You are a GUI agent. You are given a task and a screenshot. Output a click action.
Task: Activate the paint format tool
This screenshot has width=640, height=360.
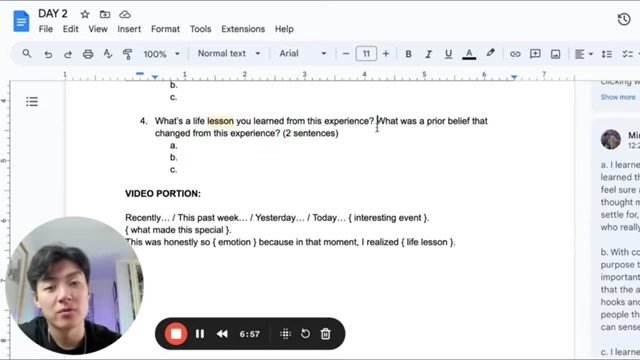(x=127, y=54)
